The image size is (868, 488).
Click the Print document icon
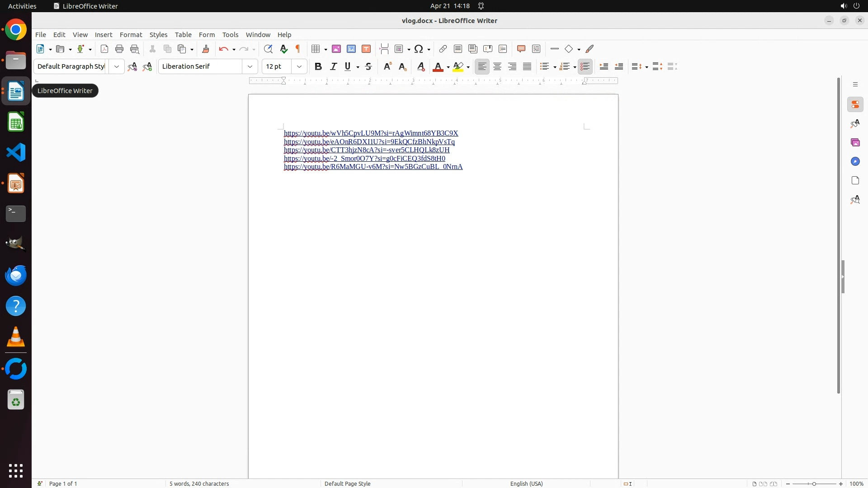click(119, 49)
